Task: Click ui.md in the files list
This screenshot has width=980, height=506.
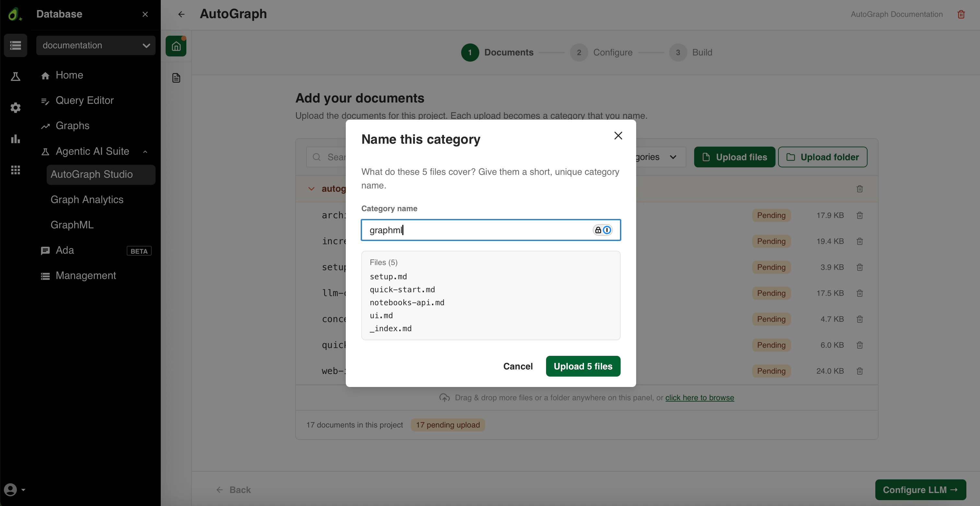Action: click(x=381, y=316)
